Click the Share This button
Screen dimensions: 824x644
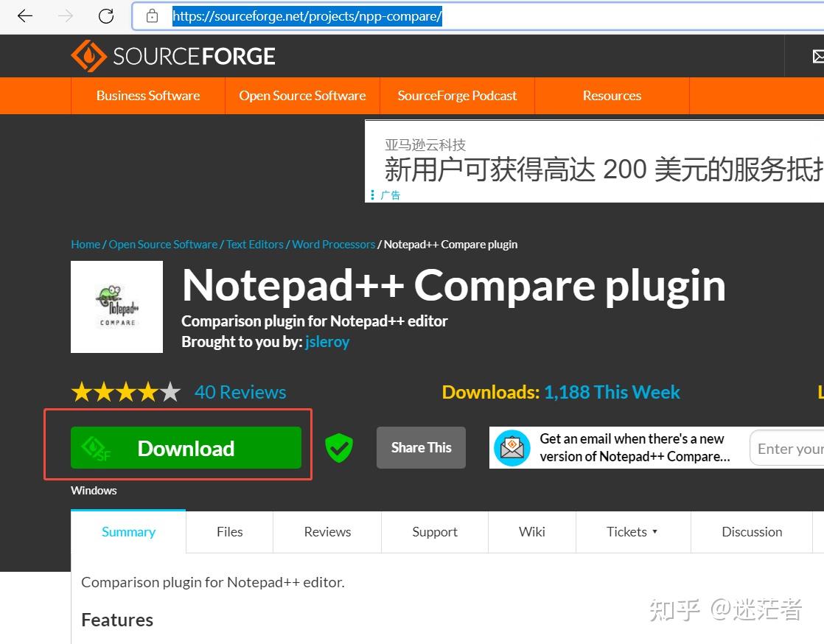(421, 447)
